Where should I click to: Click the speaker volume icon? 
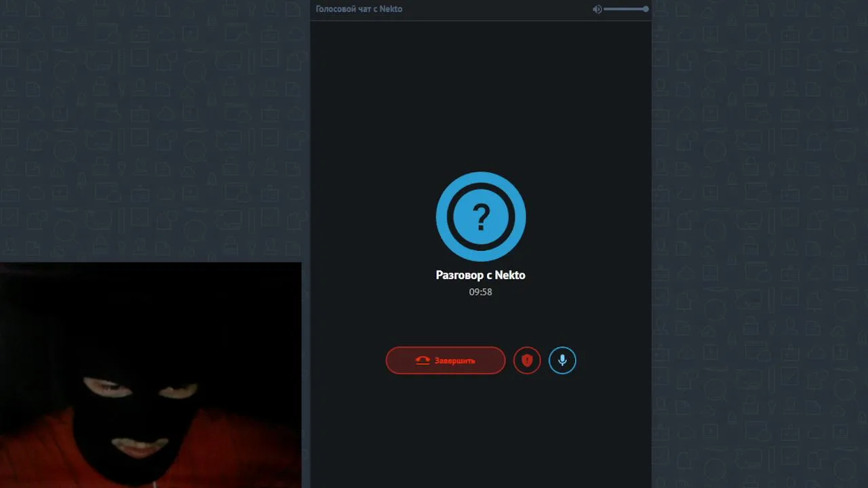597,9
